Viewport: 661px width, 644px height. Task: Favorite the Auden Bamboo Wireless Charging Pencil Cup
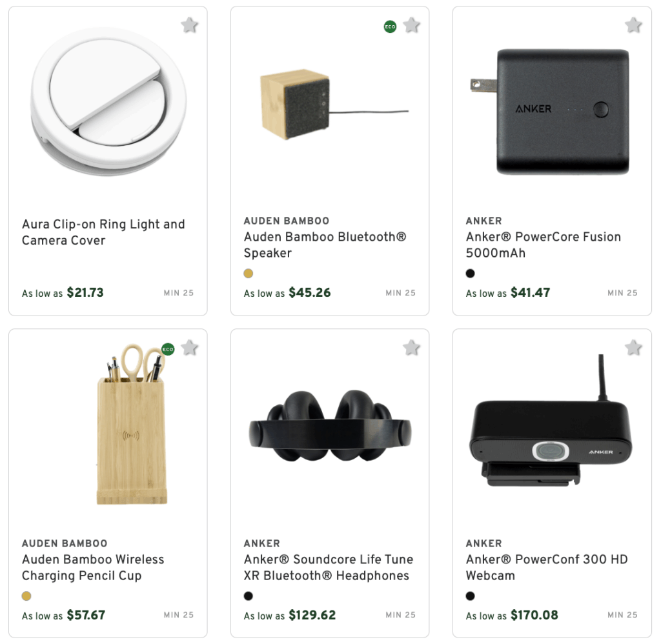pyautogui.click(x=188, y=347)
